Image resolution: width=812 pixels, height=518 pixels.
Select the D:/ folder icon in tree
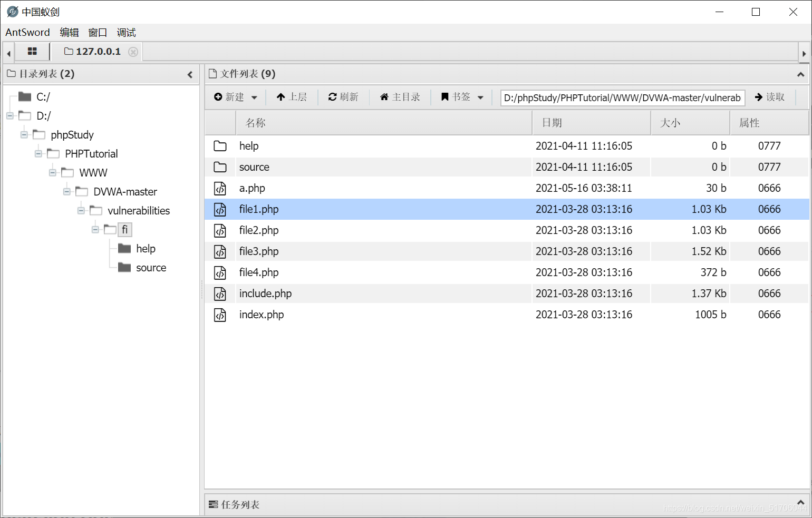tap(25, 115)
